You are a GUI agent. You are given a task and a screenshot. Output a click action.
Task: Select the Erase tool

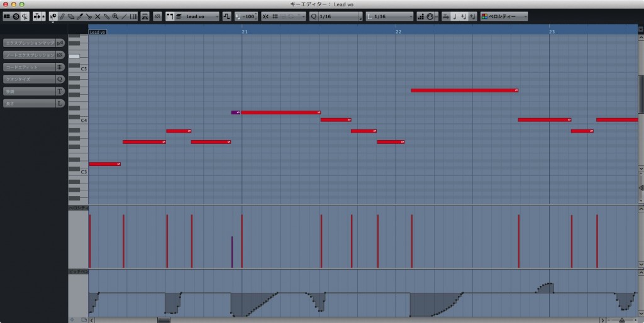pyautogui.click(x=71, y=16)
